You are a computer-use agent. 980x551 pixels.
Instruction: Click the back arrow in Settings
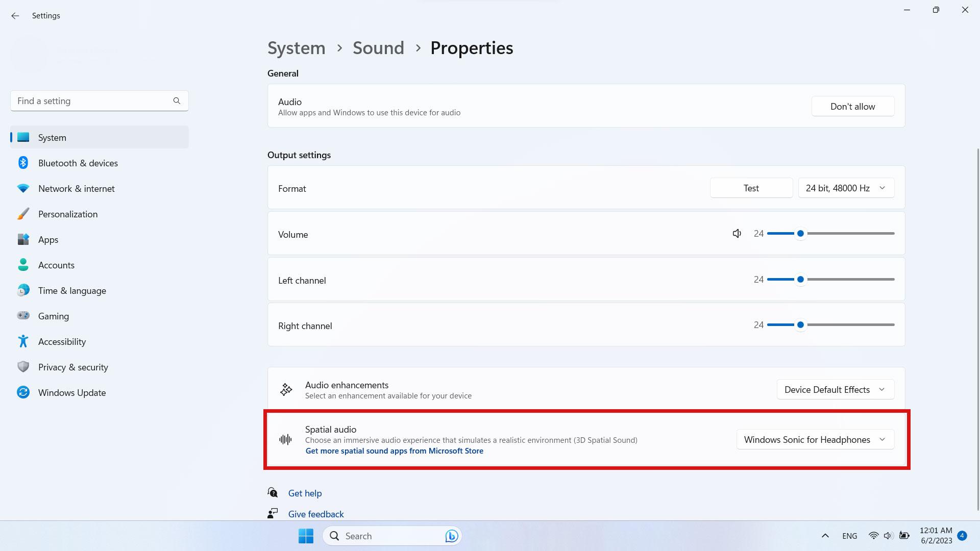click(x=15, y=16)
